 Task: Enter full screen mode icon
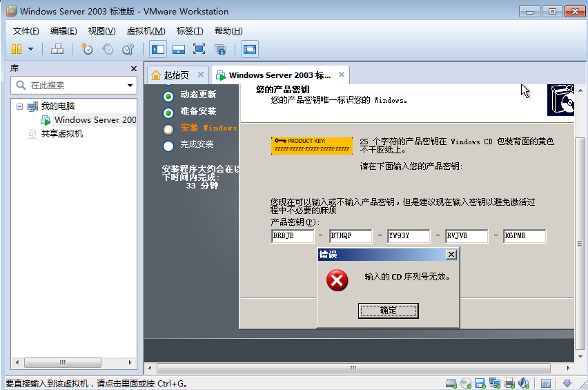coord(199,49)
